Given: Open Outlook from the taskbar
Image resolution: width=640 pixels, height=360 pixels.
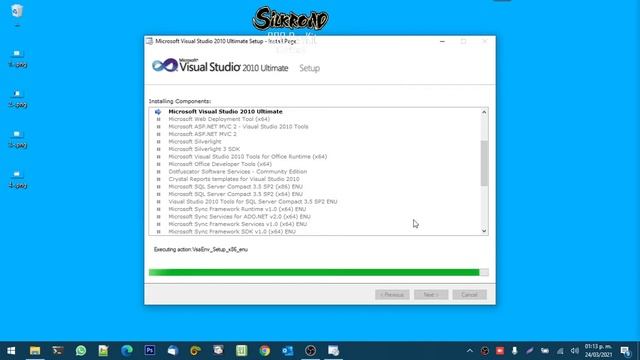Looking at the screenshot, I should coord(287,351).
